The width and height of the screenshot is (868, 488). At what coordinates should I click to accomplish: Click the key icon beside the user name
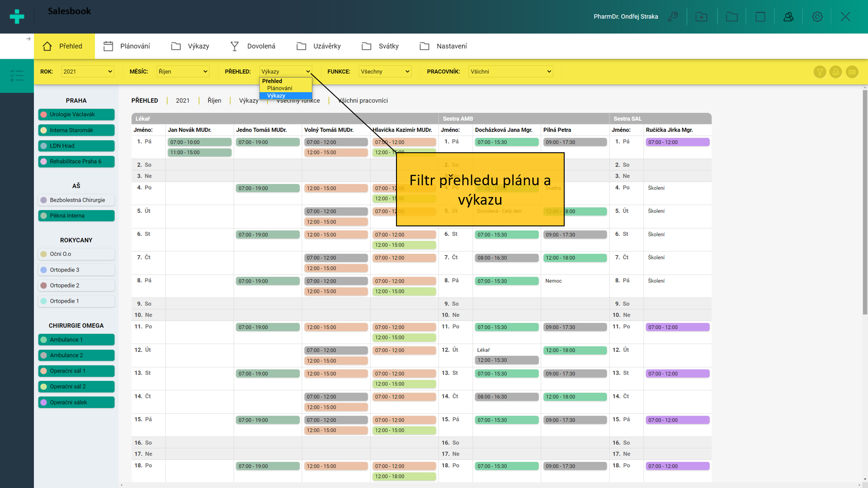click(673, 17)
